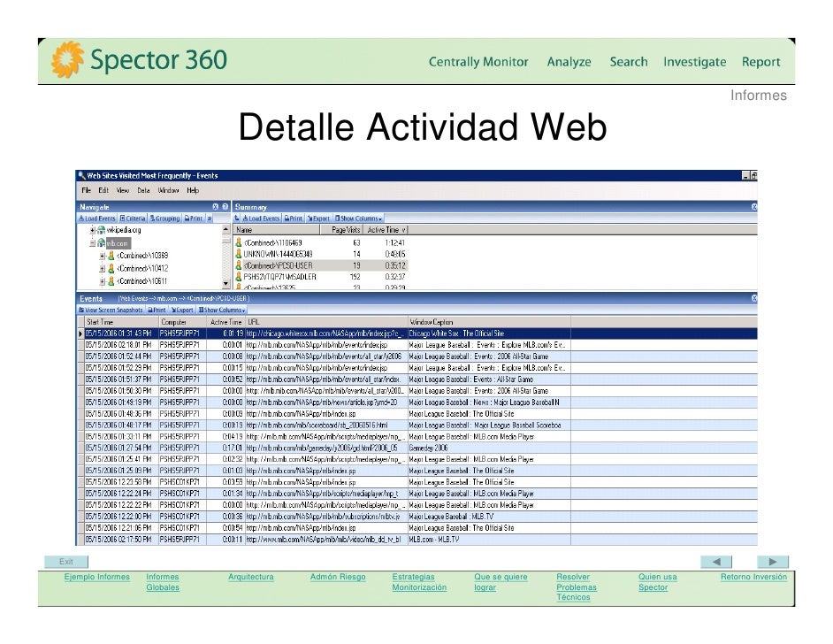Open the Ejemplo Informes link

pyautogui.click(x=96, y=577)
